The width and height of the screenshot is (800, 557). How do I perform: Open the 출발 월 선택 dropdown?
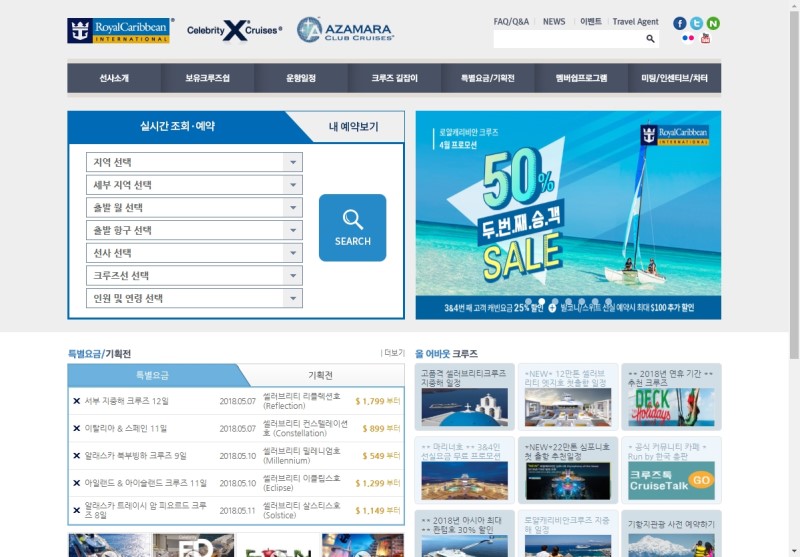[194, 208]
